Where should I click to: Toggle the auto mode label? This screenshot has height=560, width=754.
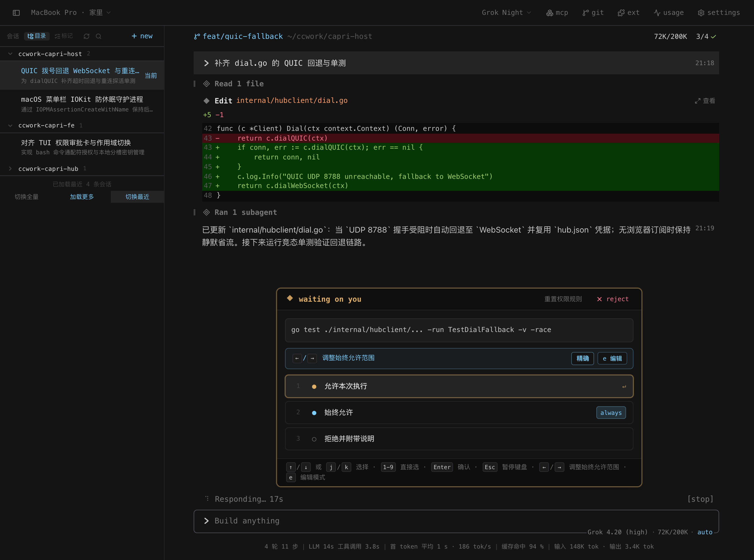click(705, 532)
